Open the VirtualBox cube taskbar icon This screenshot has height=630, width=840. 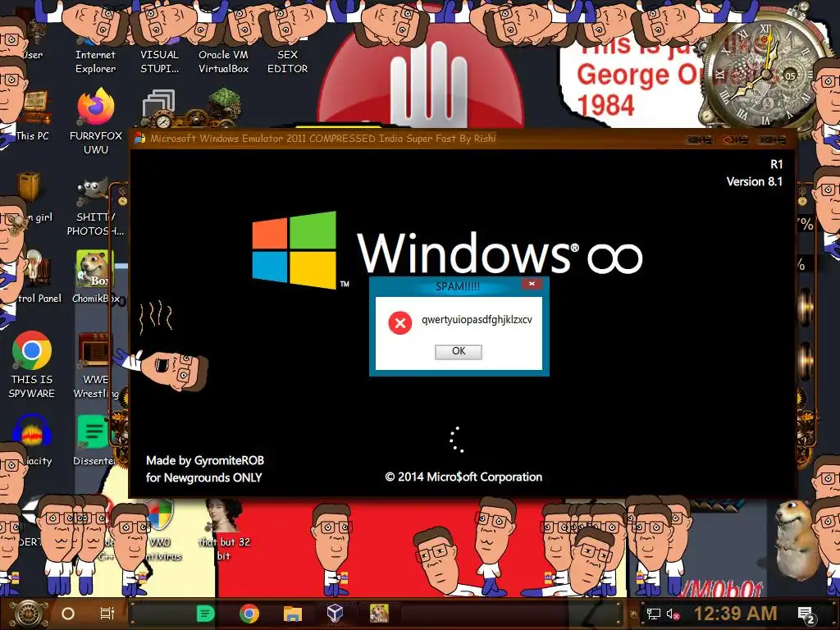coord(336,614)
